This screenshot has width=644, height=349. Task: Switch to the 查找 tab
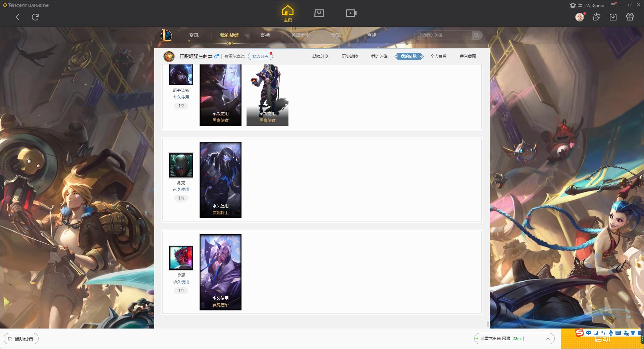pos(372,35)
